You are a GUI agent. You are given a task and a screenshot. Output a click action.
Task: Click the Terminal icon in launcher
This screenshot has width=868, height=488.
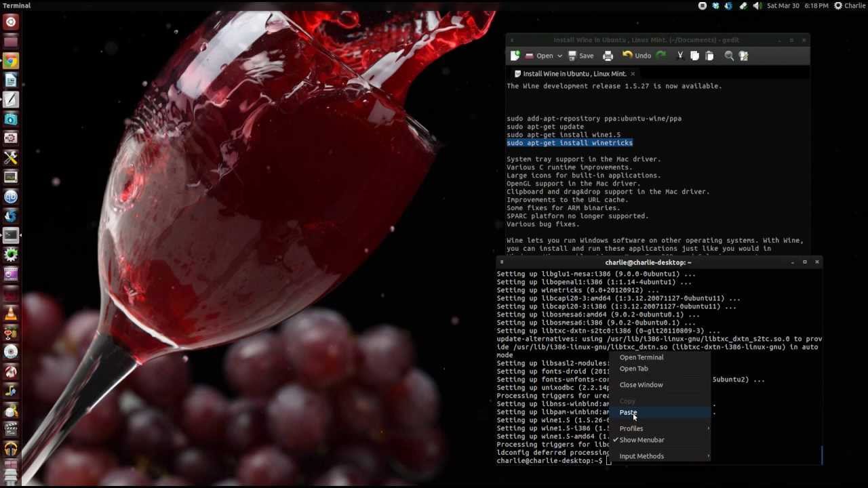11,235
